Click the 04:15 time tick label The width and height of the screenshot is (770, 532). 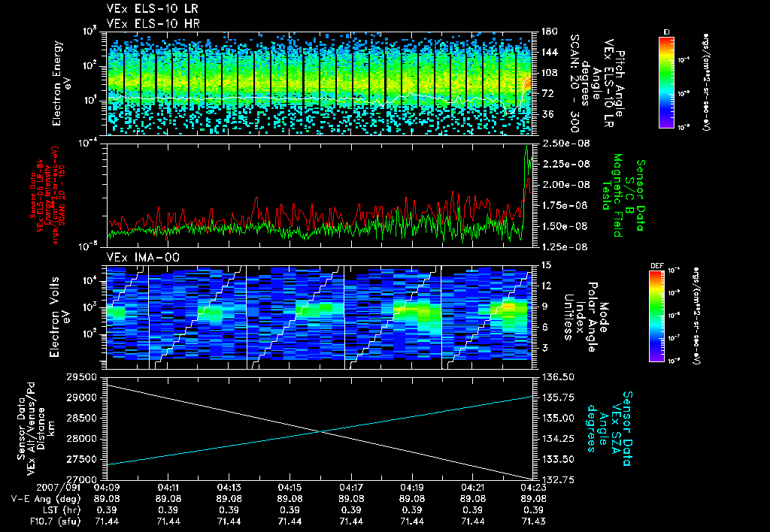[x=290, y=488]
